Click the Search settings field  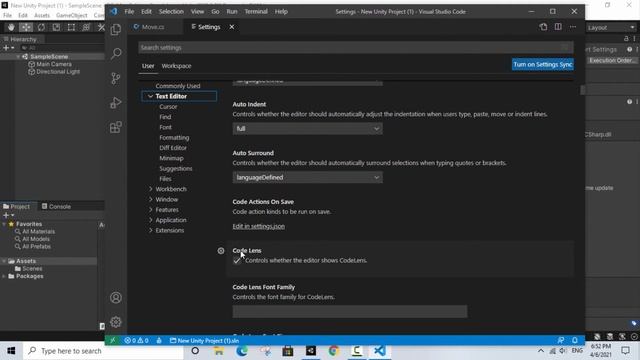356,48
